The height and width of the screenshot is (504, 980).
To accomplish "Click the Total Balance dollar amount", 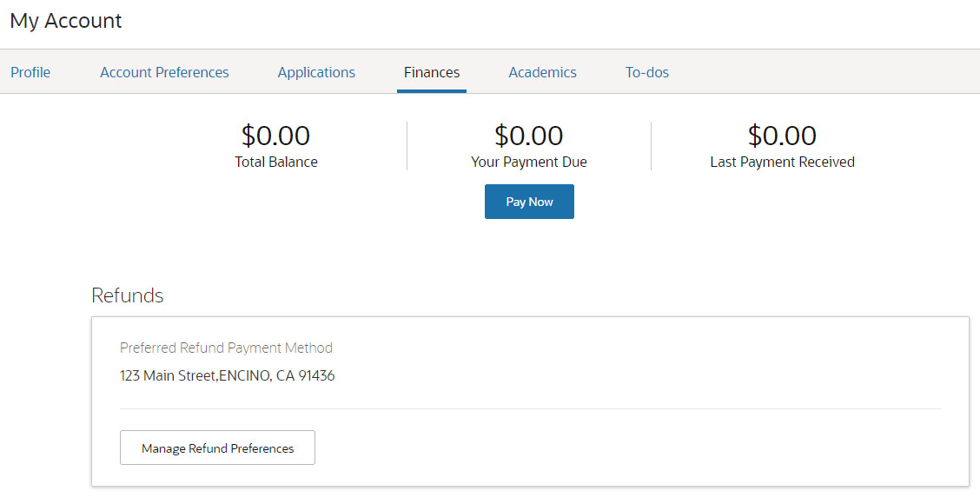I will (x=275, y=136).
